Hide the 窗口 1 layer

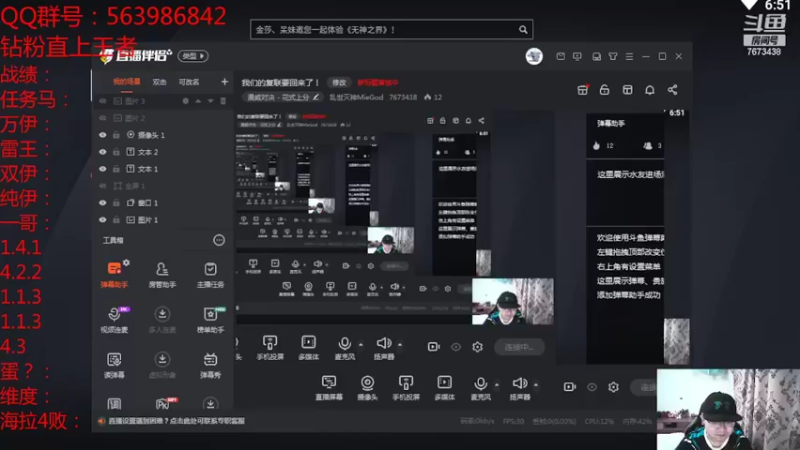103,203
